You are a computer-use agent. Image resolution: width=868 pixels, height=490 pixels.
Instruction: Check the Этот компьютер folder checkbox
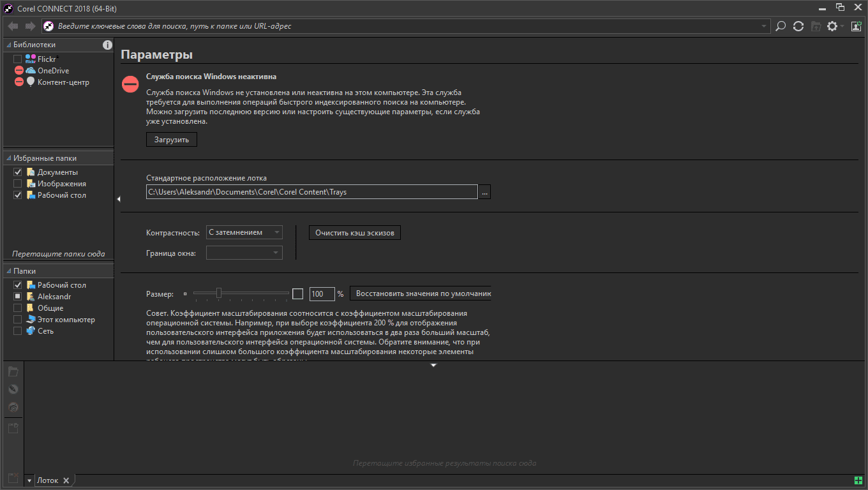(x=18, y=320)
